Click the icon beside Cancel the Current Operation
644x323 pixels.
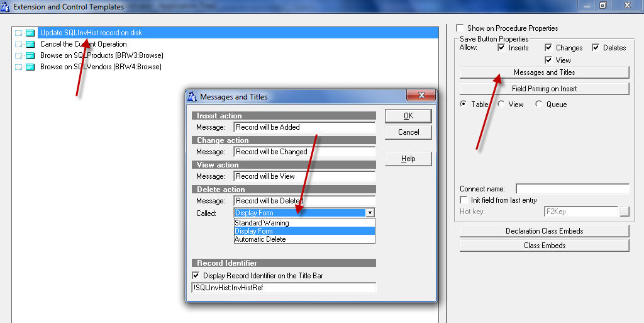point(30,44)
